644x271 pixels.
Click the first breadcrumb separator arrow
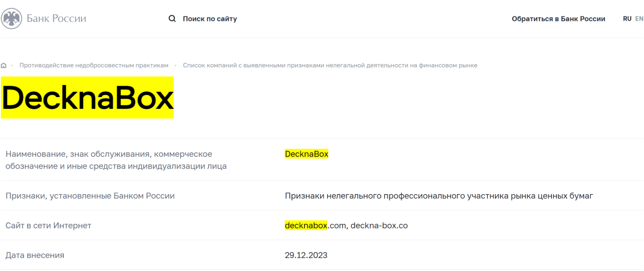12,66
